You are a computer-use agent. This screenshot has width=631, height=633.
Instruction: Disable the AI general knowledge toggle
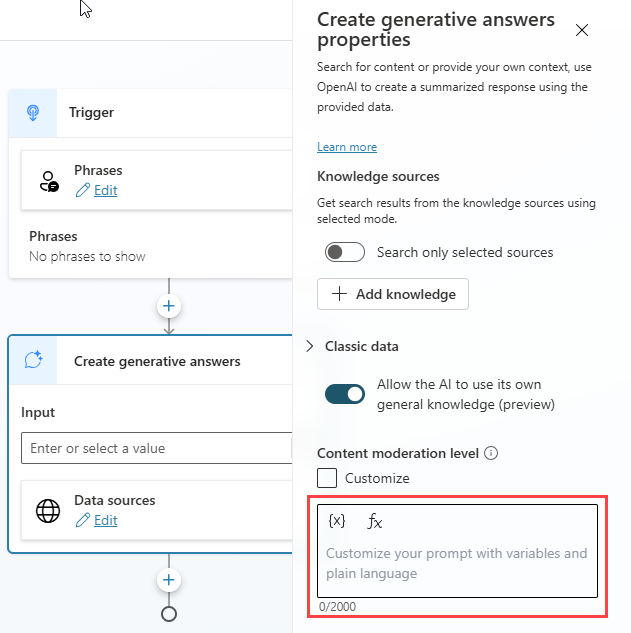coord(345,394)
